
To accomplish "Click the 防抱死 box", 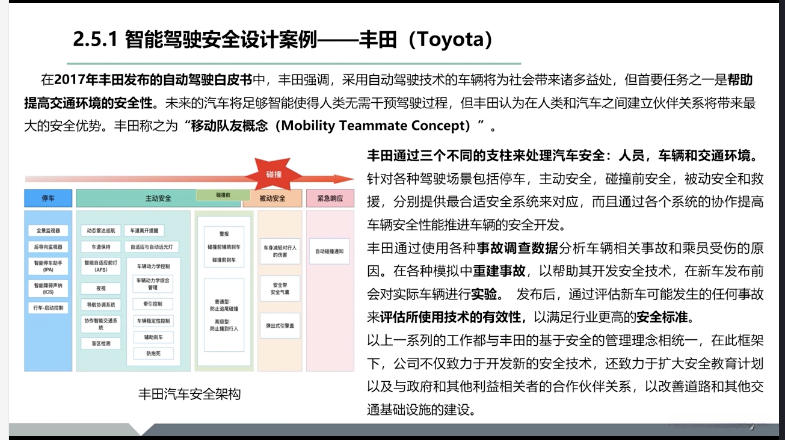I will [x=153, y=353].
